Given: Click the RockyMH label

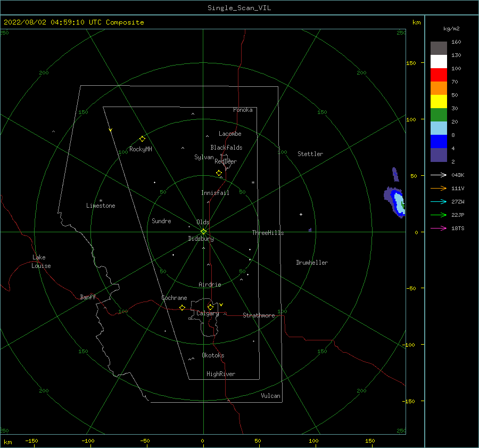Looking at the screenshot, I should pyautogui.click(x=141, y=149).
